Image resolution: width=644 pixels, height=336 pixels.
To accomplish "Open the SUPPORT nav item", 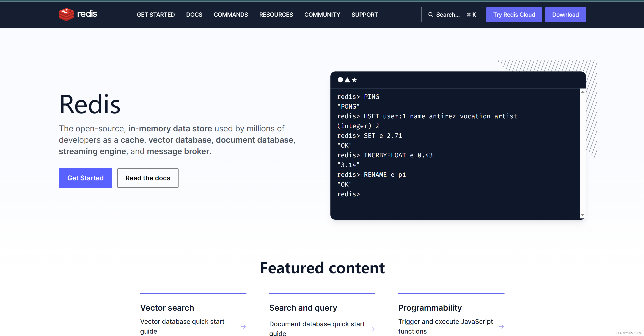I will (x=365, y=15).
